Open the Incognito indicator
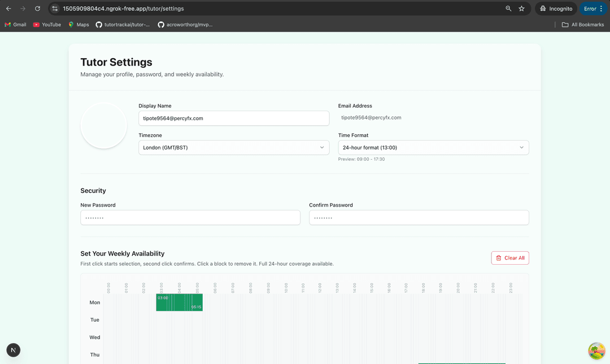This screenshot has height=364, width=610. [556, 8]
